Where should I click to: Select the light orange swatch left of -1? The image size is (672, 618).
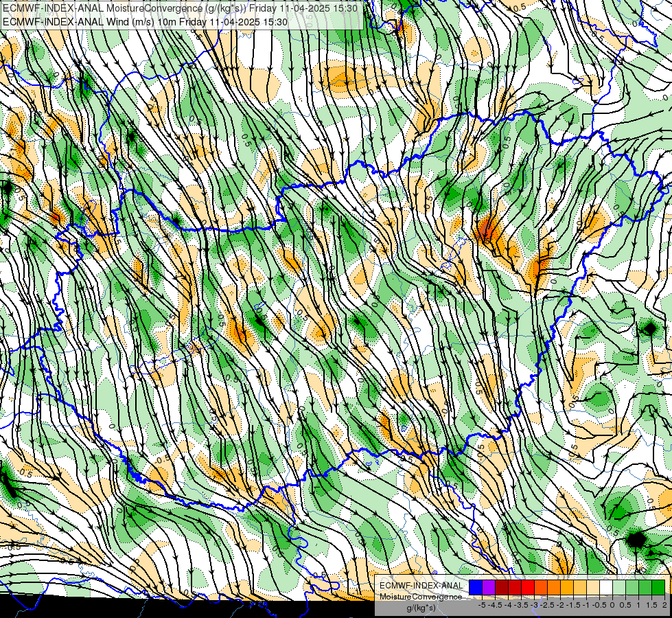point(580,588)
